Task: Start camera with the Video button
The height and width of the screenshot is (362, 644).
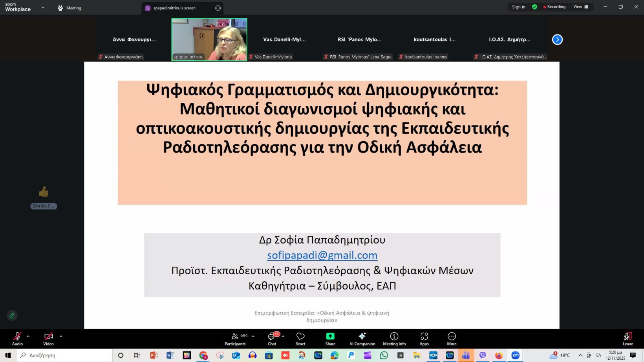Action: (48, 339)
